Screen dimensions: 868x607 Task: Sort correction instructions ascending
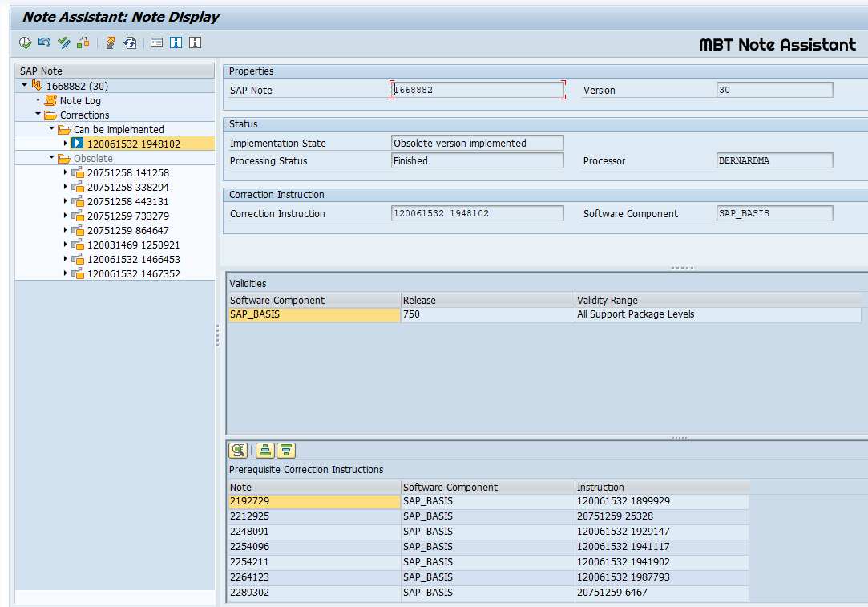(x=264, y=450)
